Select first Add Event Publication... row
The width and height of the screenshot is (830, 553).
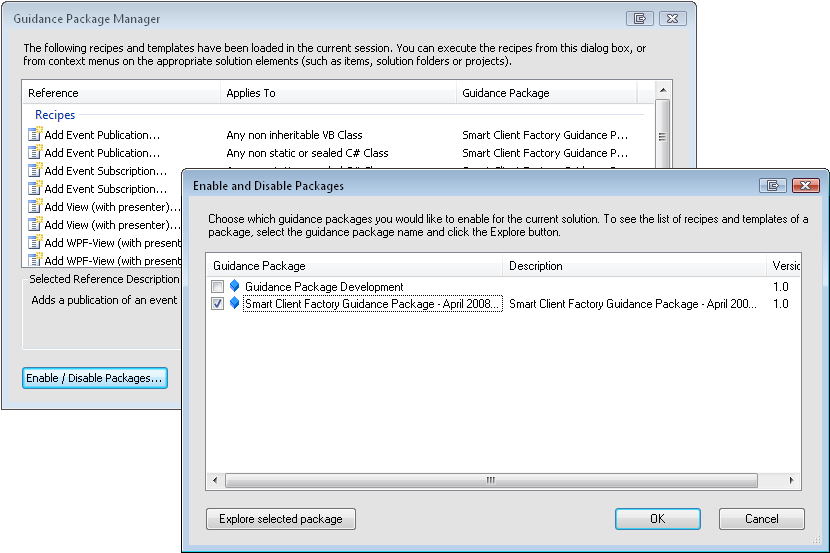click(102, 135)
